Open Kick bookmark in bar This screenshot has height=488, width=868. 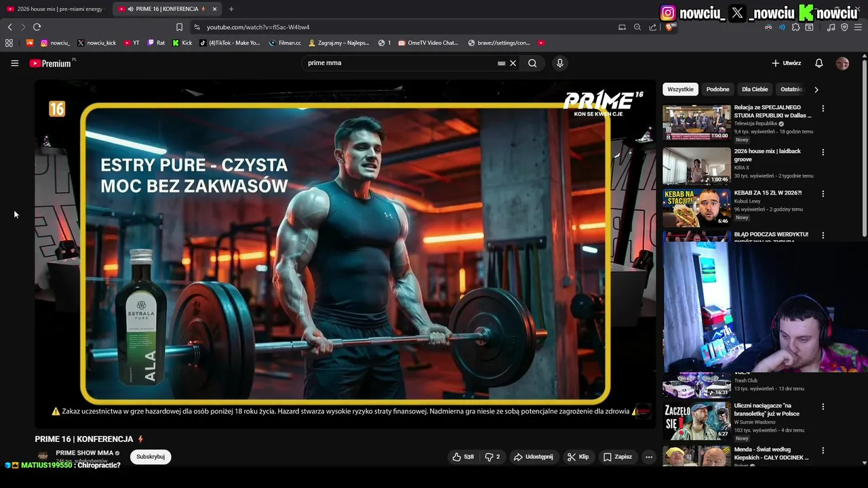pos(182,43)
